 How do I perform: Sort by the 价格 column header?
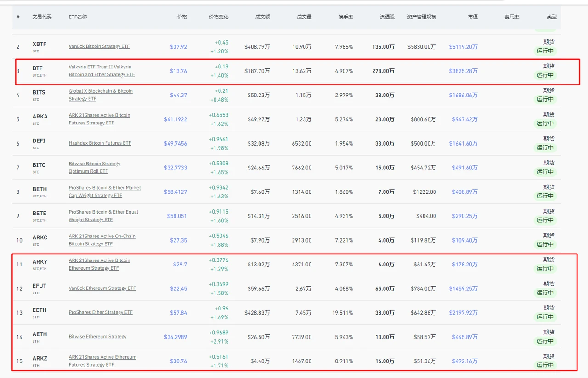point(182,17)
